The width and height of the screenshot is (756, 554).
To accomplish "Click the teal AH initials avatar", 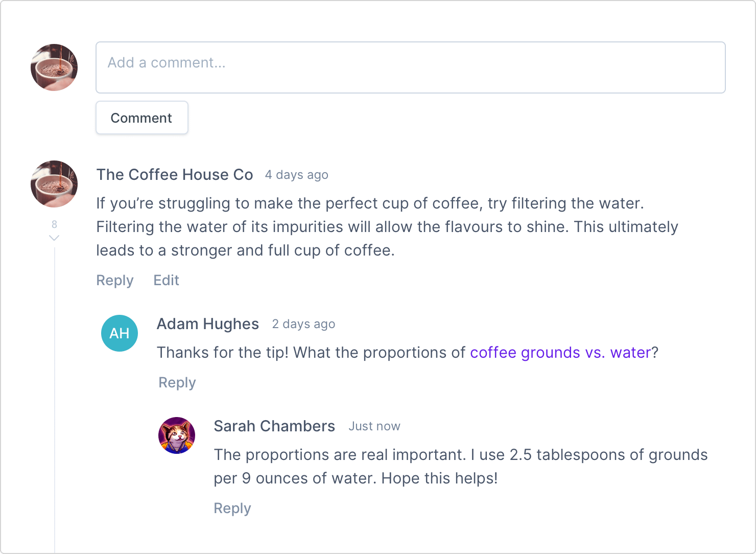I will click(x=120, y=333).
